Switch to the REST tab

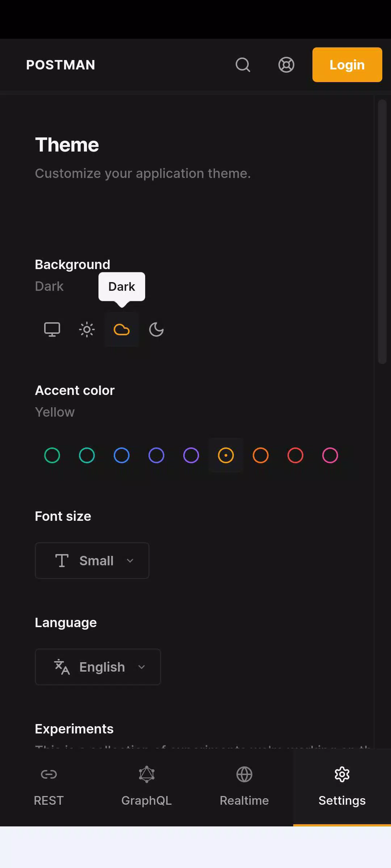pyautogui.click(x=49, y=787)
